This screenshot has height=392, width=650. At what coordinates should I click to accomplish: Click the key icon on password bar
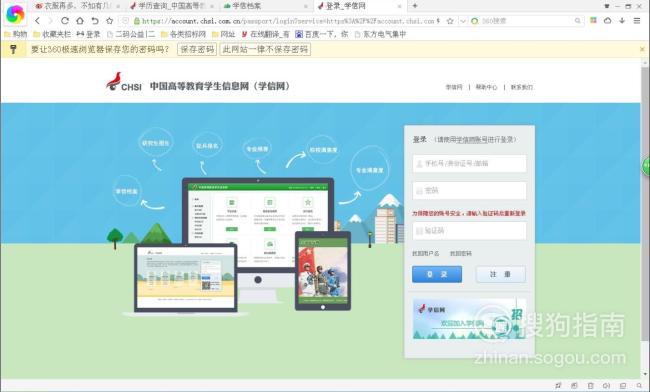point(13,49)
